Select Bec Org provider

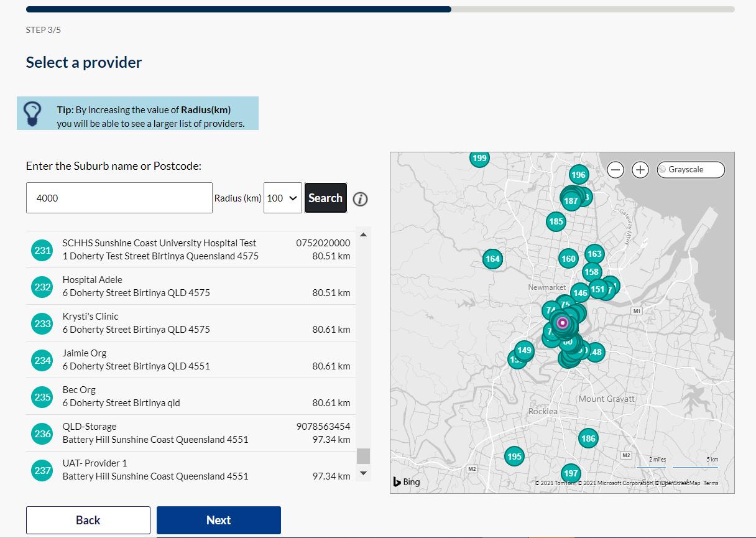pos(191,396)
